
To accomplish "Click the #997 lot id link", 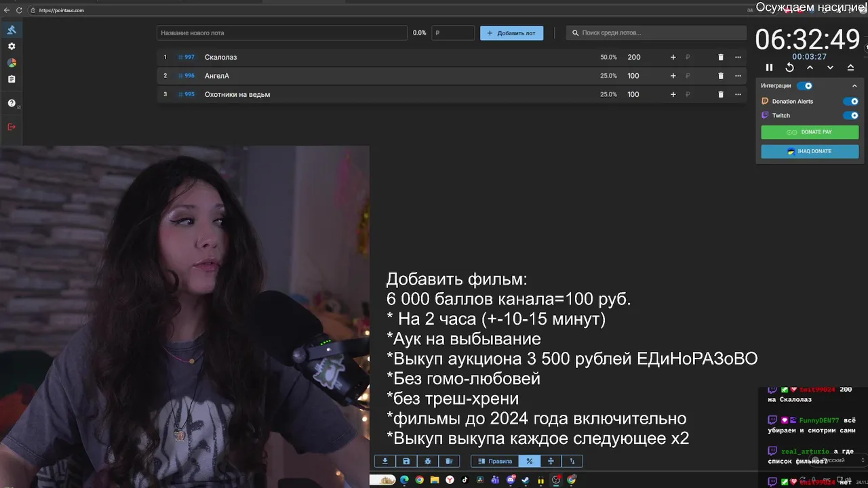I will (x=186, y=57).
